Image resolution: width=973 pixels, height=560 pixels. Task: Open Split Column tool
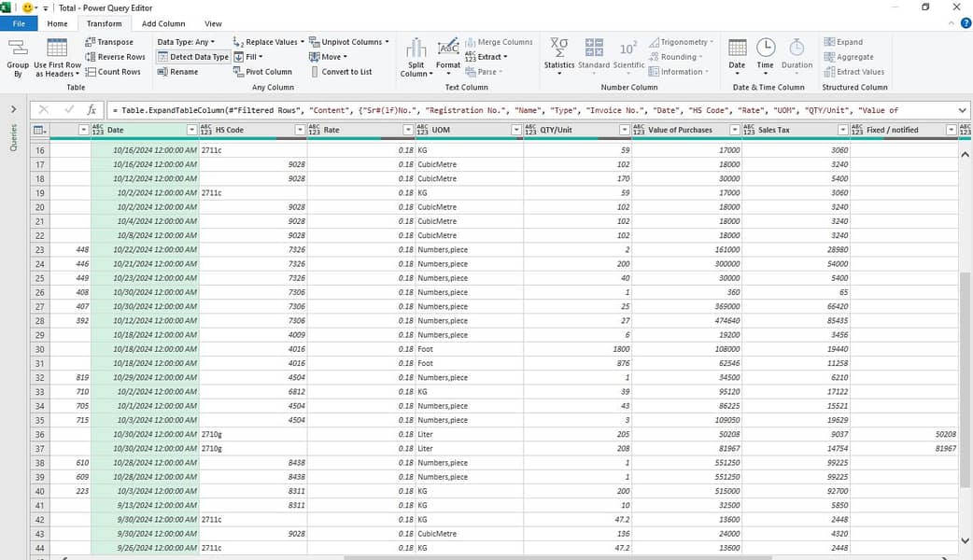[416, 58]
